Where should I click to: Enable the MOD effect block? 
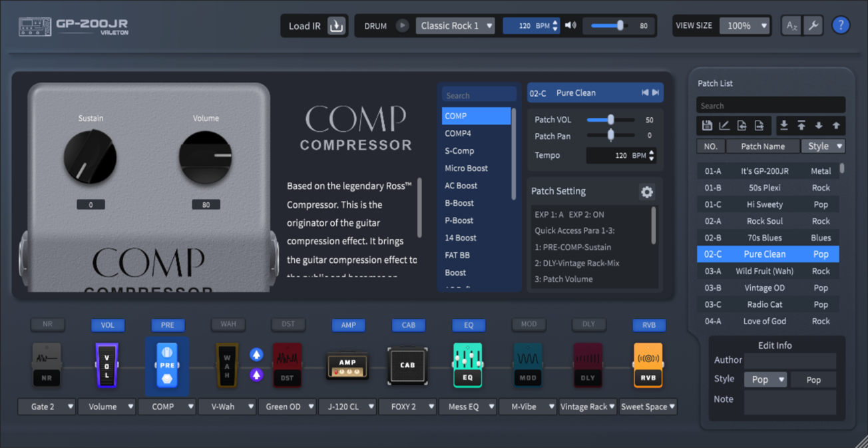click(x=529, y=325)
